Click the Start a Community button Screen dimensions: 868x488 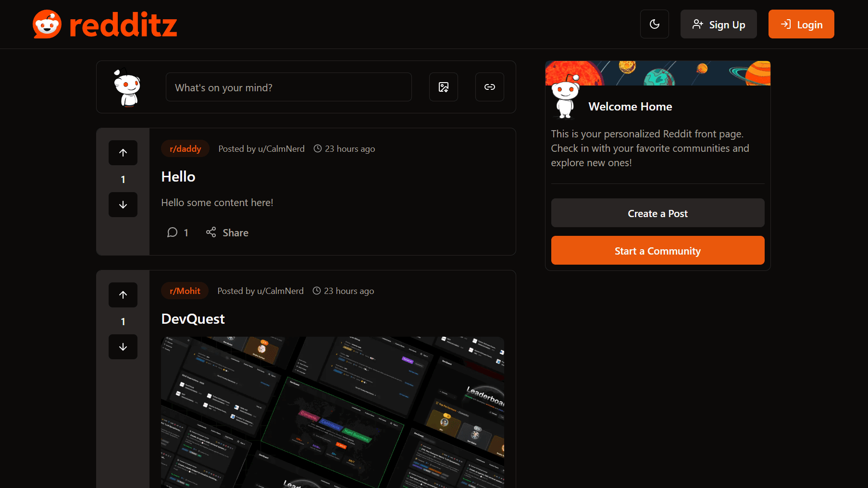pyautogui.click(x=657, y=250)
